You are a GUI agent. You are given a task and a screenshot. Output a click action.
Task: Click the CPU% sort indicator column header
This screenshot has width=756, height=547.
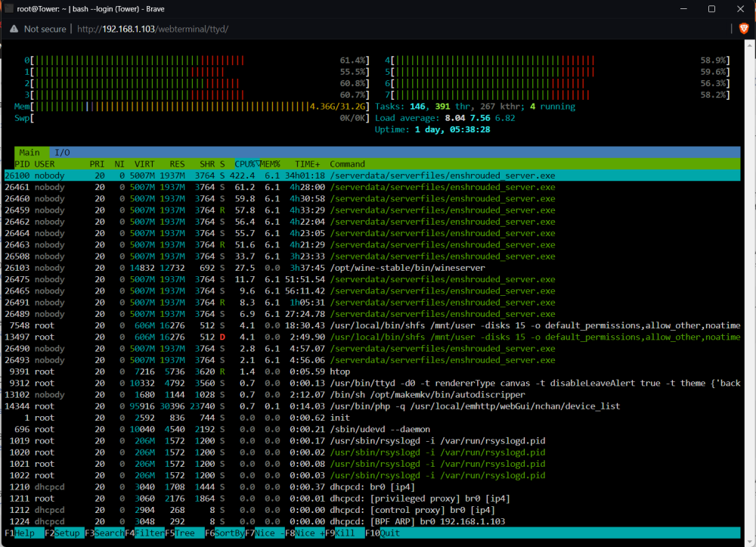247,164
